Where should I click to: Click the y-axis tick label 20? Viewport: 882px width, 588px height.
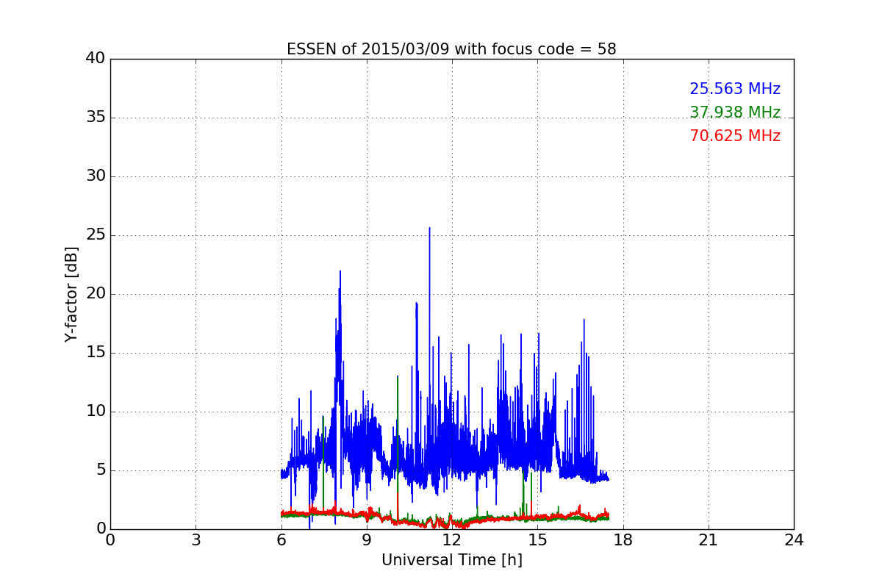click(x=96, y=294)
